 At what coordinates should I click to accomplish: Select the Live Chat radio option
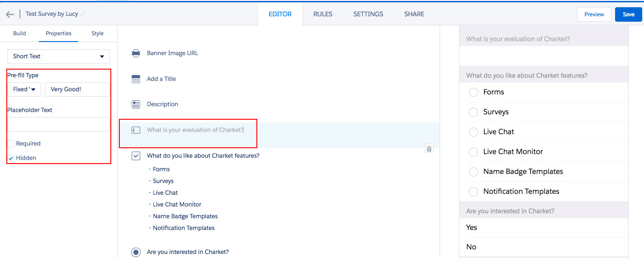474,132
